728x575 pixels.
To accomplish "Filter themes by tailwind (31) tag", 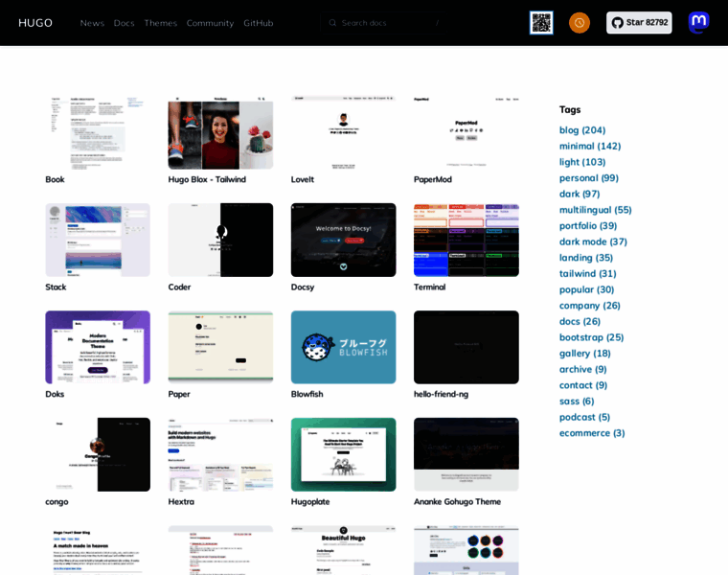I will pos(588,273).
